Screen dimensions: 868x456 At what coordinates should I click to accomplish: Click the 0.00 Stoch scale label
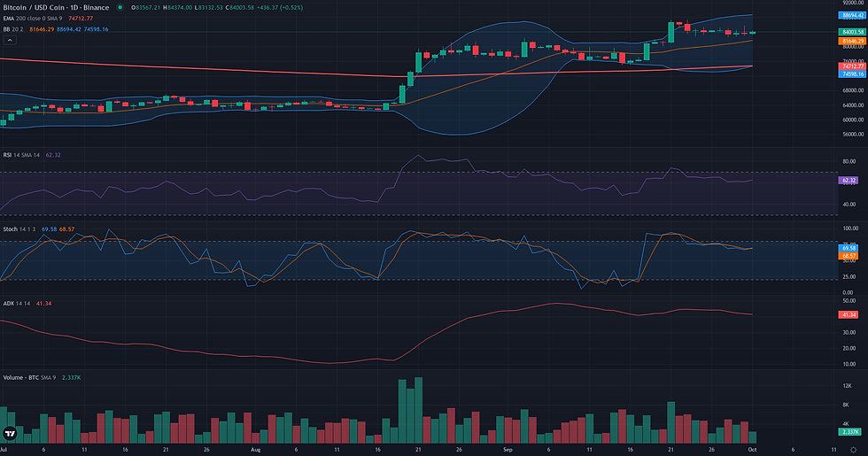pyautogui.click(x=849, y=292)
